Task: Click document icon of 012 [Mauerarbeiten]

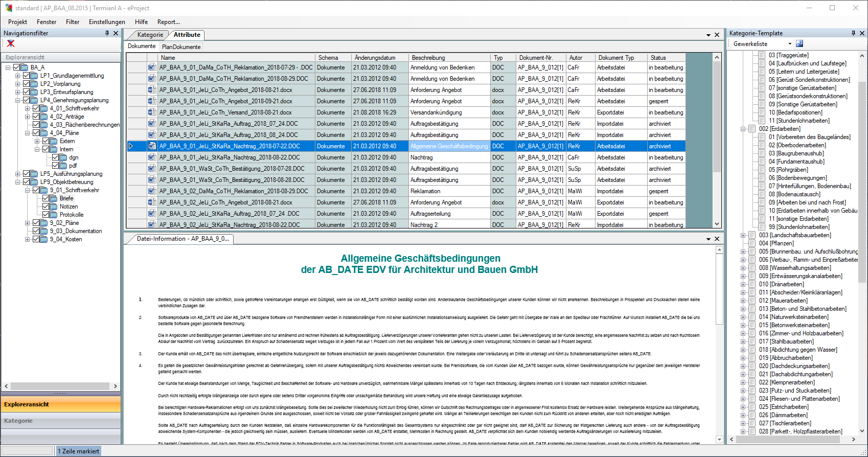Action: tap(752, 301)
